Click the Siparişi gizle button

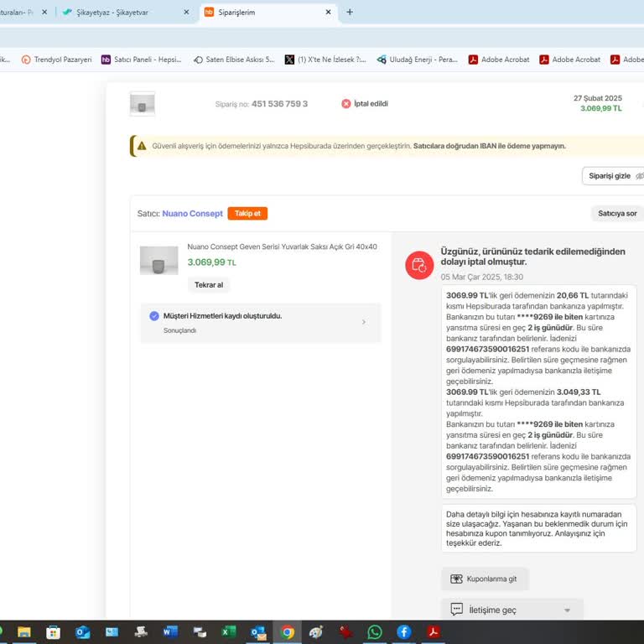[613, 176]
